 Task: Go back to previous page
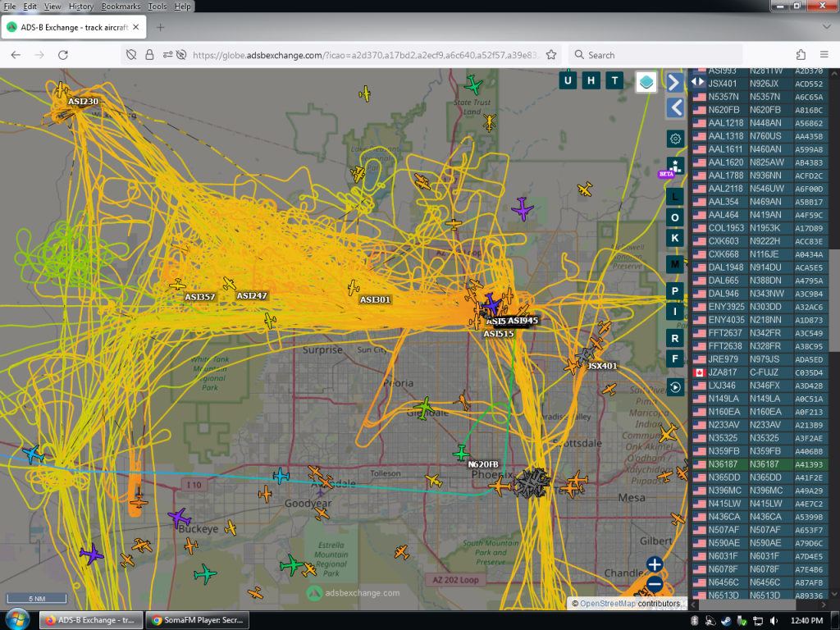pyautogui.click(x=16, y=55)
